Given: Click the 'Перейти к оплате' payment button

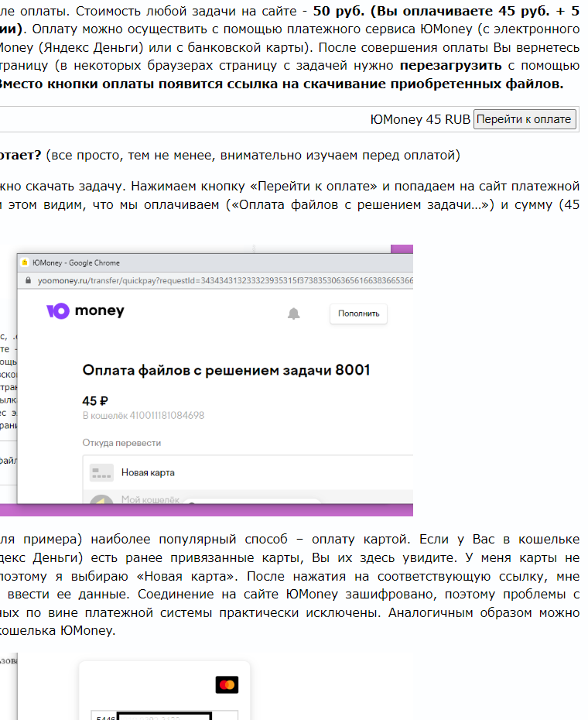Looking at the screenshot, I should (x=525, y=119).
